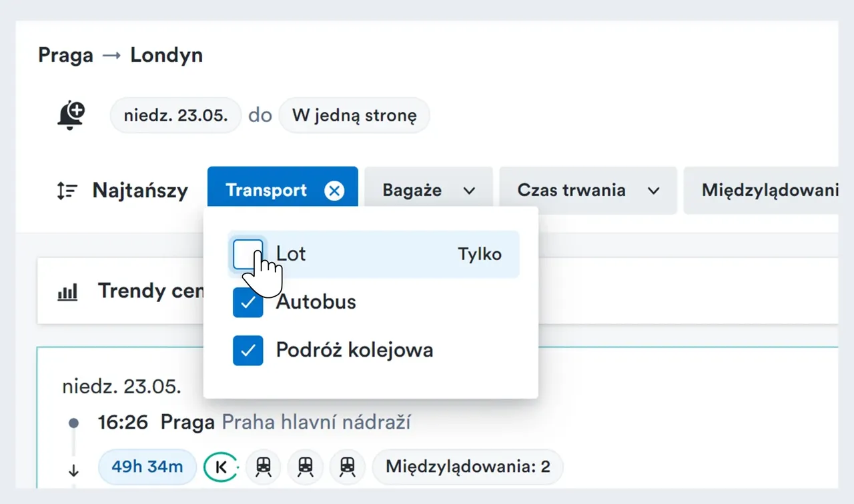
Task: Expand the Bagaże filter dropdown
Action: (x=428, y=191)
